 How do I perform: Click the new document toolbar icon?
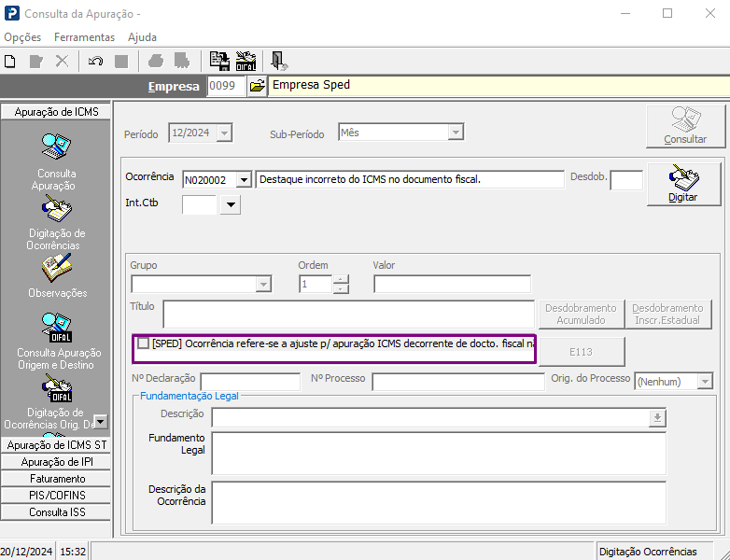[x=10, y=61]
